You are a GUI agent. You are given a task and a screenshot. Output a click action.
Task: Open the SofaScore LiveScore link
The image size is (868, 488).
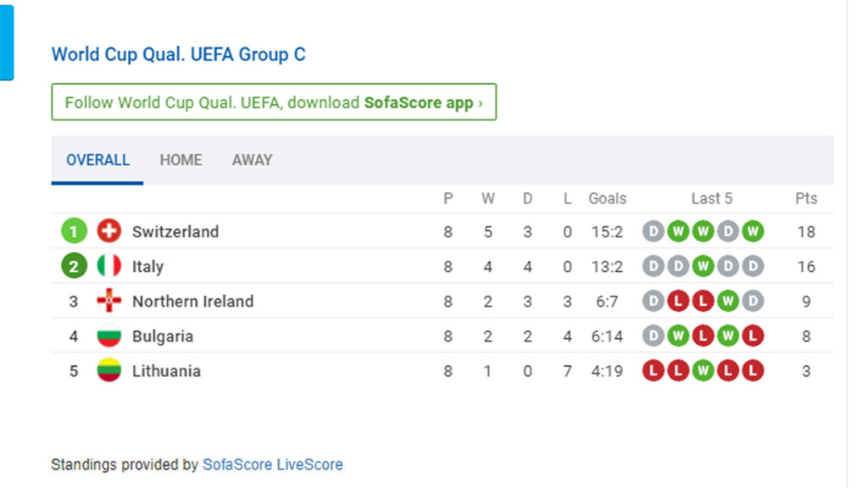point(272,464)
